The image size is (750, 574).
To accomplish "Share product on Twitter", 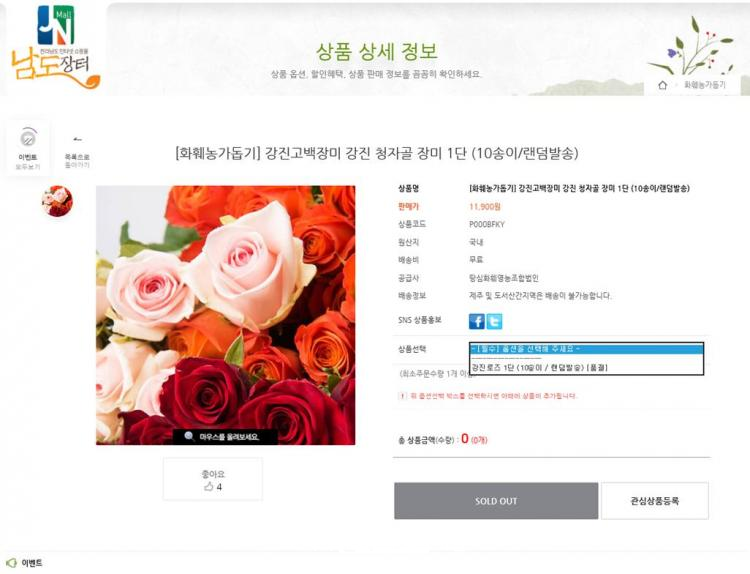I will click(x=494, y=321).
